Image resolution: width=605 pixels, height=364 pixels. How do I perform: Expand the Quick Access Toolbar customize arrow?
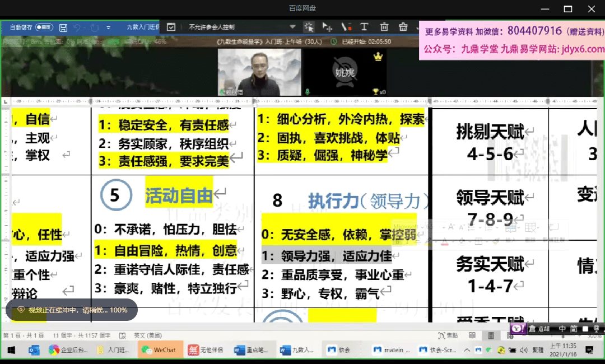(x=108, y=27)
